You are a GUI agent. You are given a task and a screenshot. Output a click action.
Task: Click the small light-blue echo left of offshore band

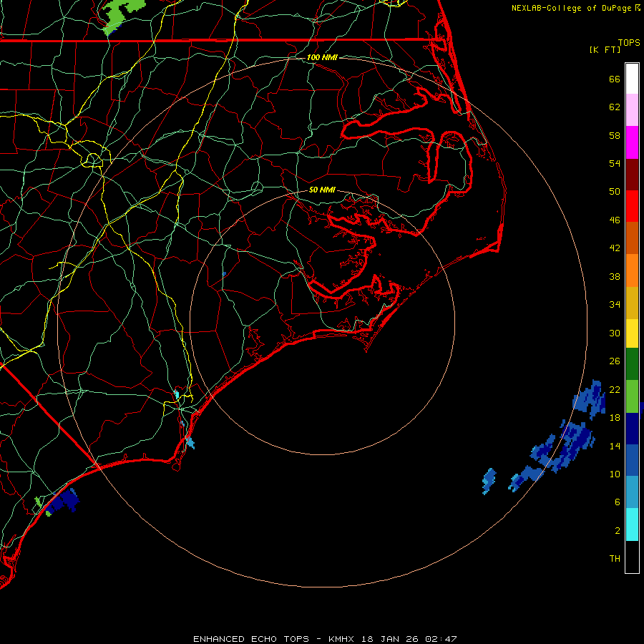(488, 481)
